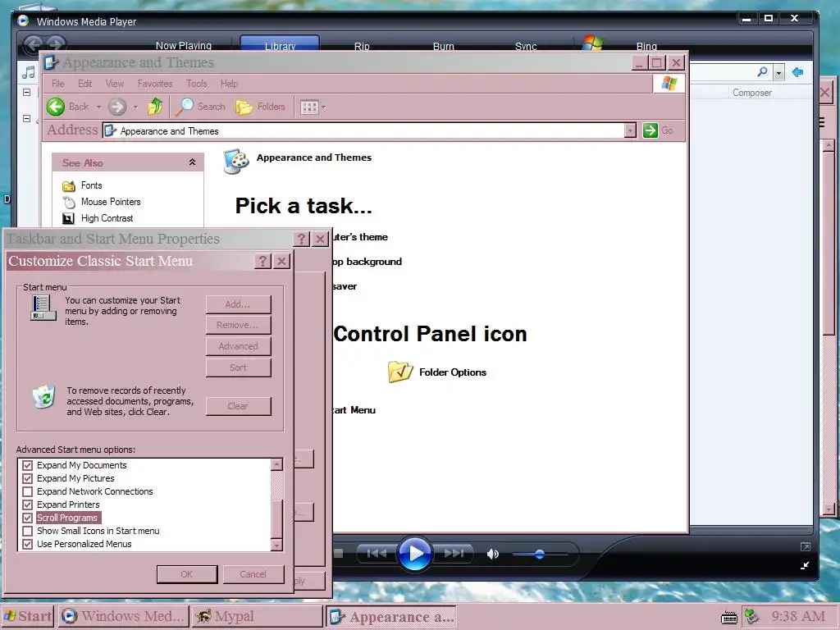The height and width of the screenshot is (630, 840).
Task: Click OK in Customize Classic Start Menu
Action: tap(187, 574)
